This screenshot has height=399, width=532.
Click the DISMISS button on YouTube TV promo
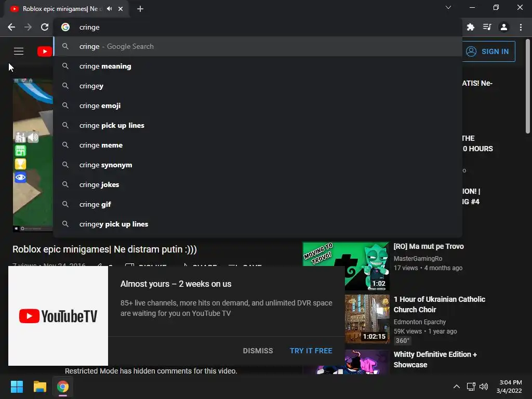(x=258, y=351)
